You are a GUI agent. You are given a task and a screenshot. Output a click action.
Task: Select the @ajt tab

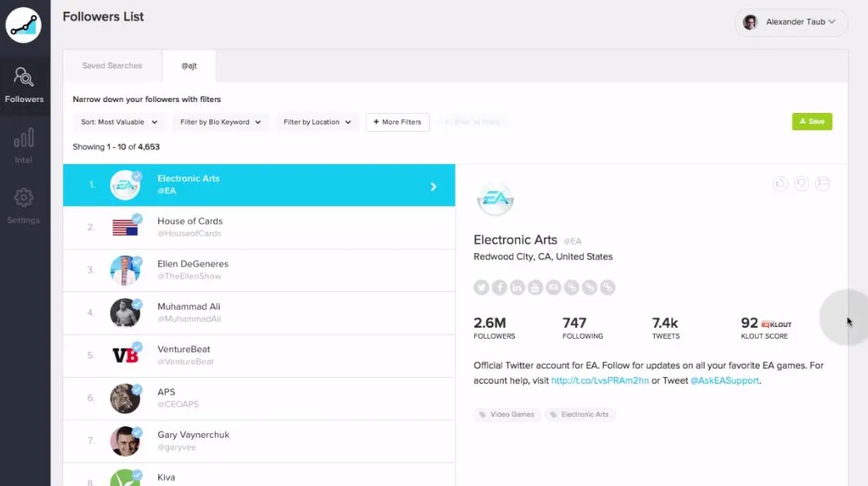[x=188, y=66]
